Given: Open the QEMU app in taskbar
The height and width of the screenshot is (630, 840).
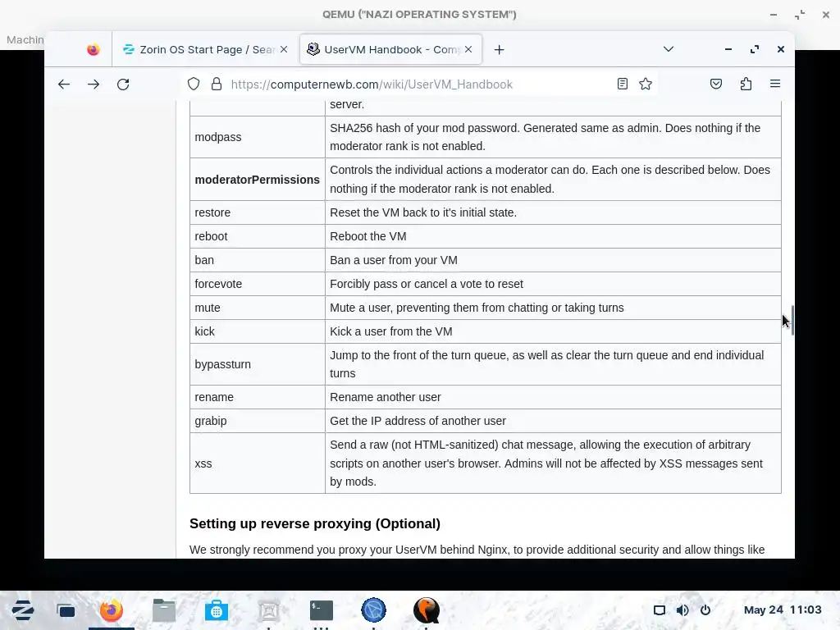Looking at the screenshot, I should click(x=427, y=610).
